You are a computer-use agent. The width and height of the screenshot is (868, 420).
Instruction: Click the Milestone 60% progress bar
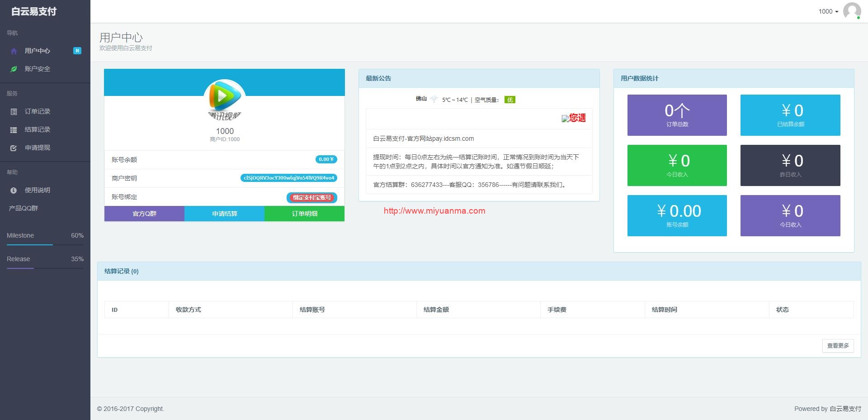[45, 245]
